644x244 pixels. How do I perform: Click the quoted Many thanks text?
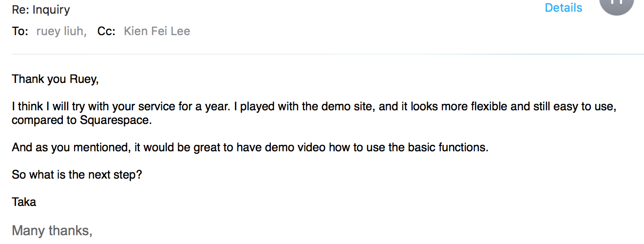52,230
